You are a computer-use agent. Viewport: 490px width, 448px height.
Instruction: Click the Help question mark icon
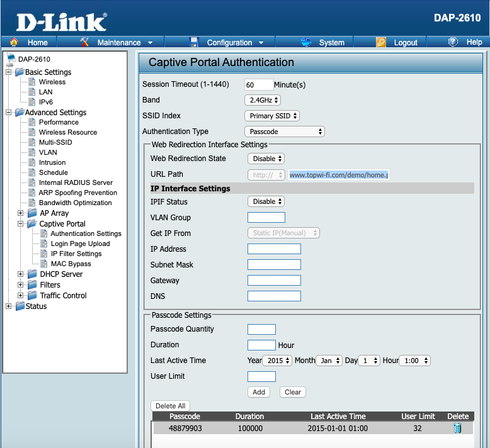point(453,42)
